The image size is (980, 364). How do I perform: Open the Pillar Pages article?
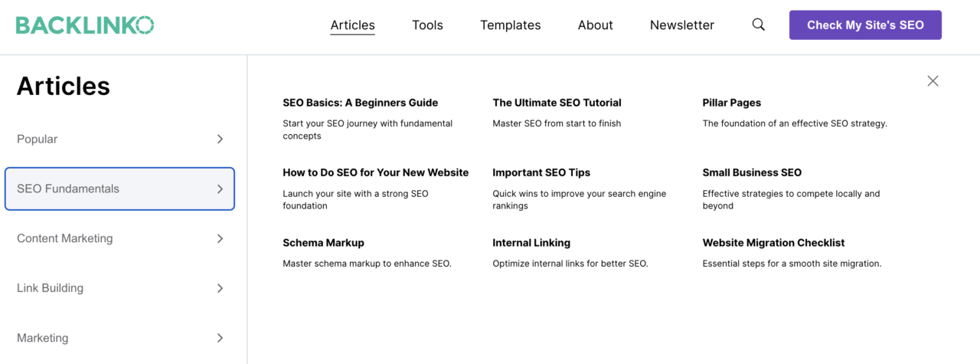[731, 103]
